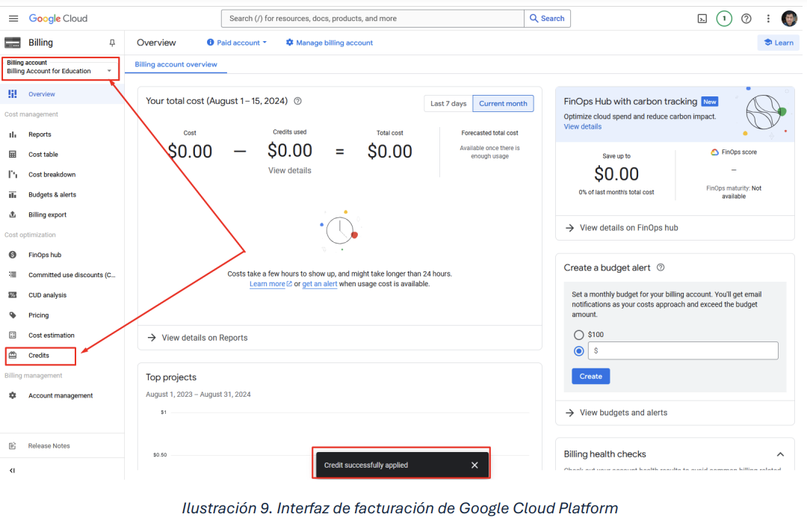Focus the custom budget amount field
The height and width of the screenshot is (532, 807).
click(683, 351)
